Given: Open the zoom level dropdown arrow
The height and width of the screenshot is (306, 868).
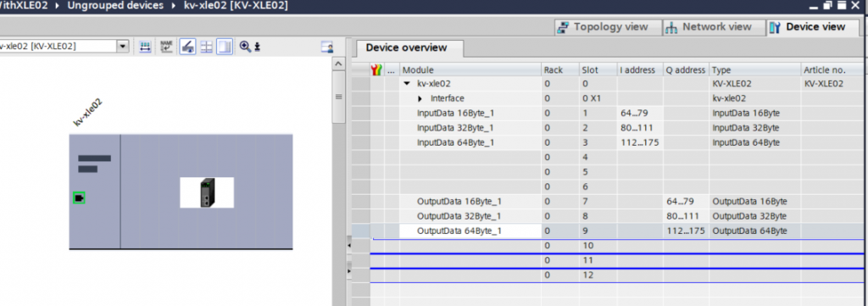Looking at the screenshot, I should point(257,47).
